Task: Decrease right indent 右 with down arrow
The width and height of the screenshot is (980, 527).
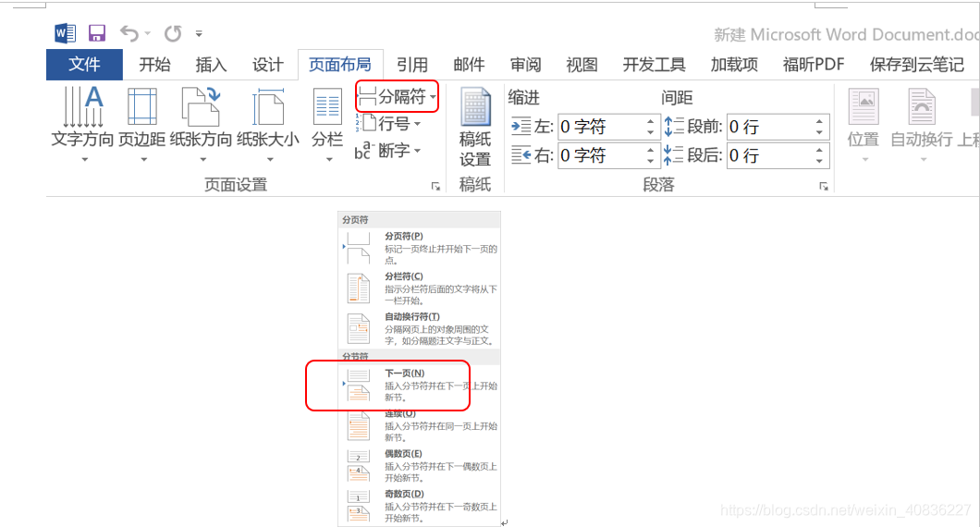Action: pos(651,161)
